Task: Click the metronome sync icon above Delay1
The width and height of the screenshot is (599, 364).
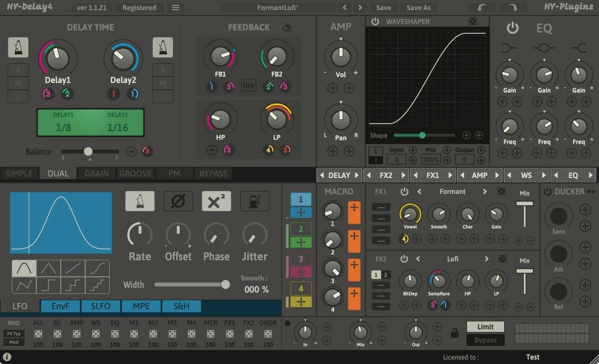Action: point(18,47)
